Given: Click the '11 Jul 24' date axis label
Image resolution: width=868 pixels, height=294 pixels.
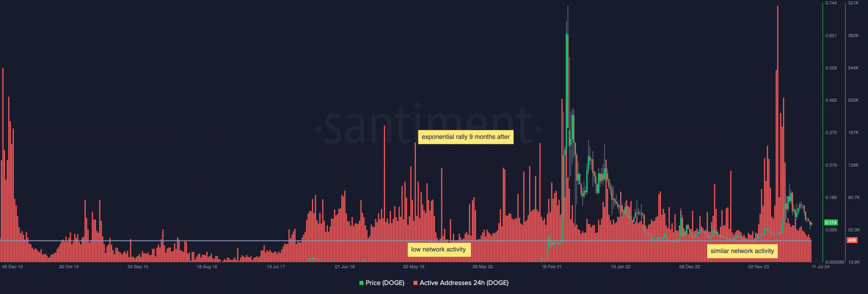Looking at the screenshot, I should 821,267.
